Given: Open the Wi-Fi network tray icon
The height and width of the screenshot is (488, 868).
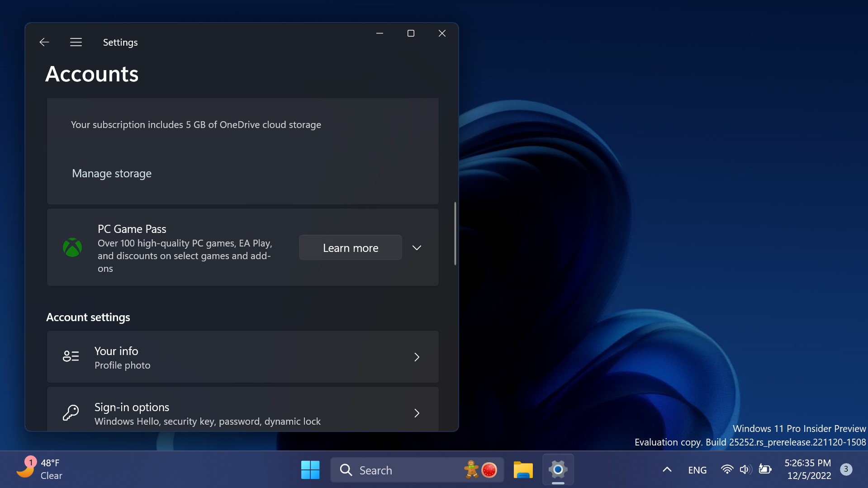Looking at the screenshot, I should tap(726, 469).
